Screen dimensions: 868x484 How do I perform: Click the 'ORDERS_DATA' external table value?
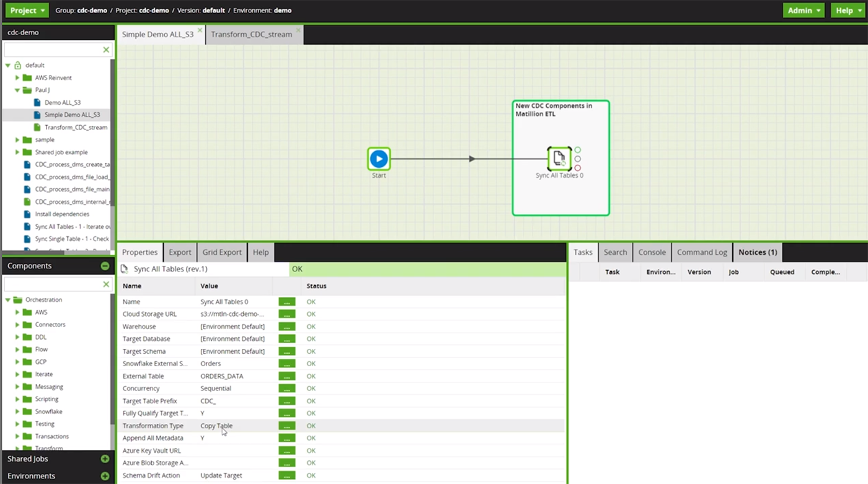pos(222,376)
